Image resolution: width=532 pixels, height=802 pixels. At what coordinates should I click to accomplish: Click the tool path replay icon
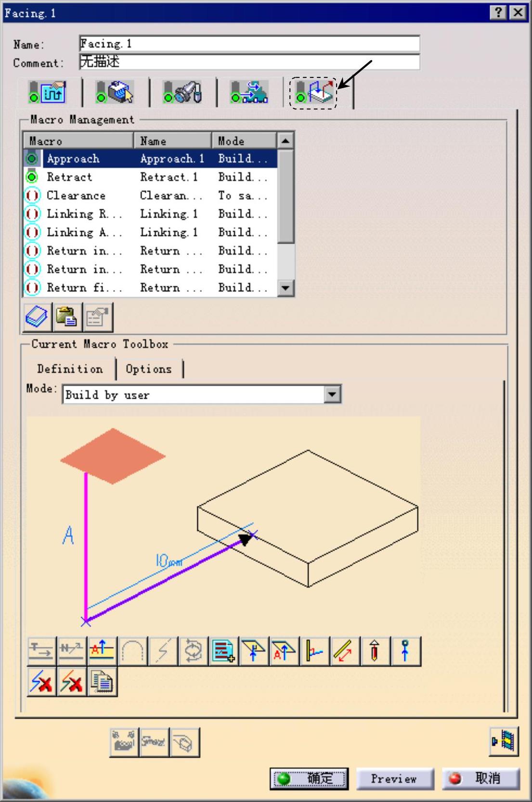click(x=504, y=741)
